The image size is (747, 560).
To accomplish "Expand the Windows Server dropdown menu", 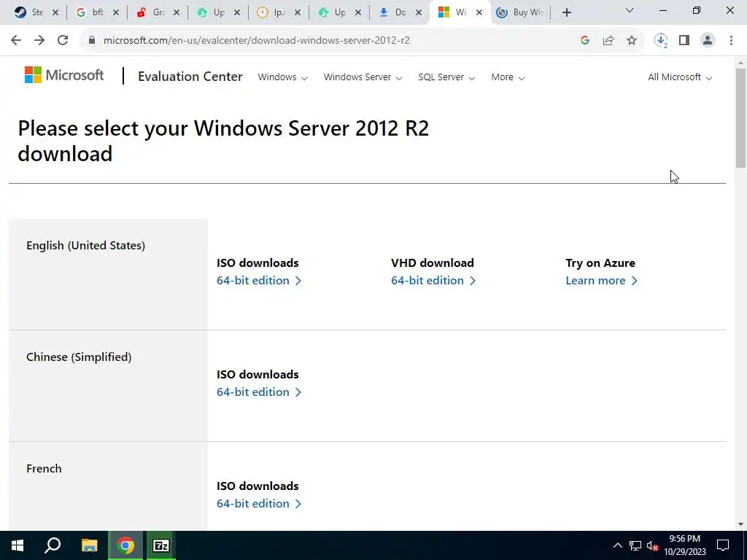I will coord(363,77).
